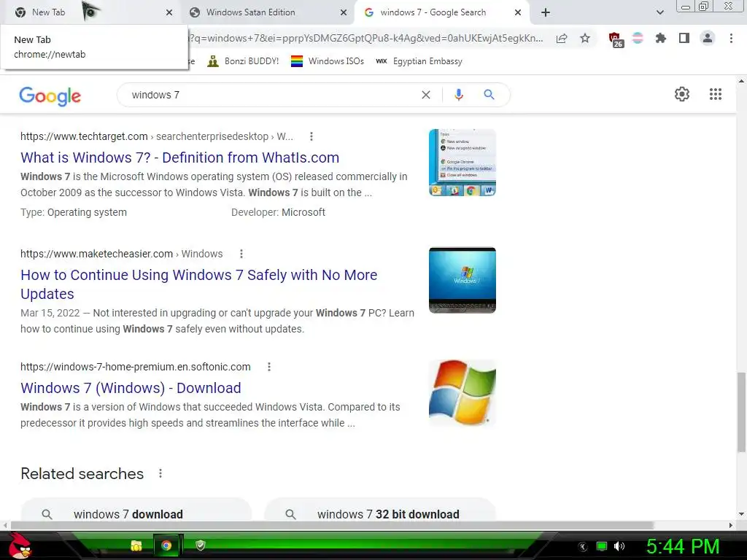The height and width of the screenshot is (560, 747).
Task: Open What is Windows 7? Definition result
Action: point(179,157)
